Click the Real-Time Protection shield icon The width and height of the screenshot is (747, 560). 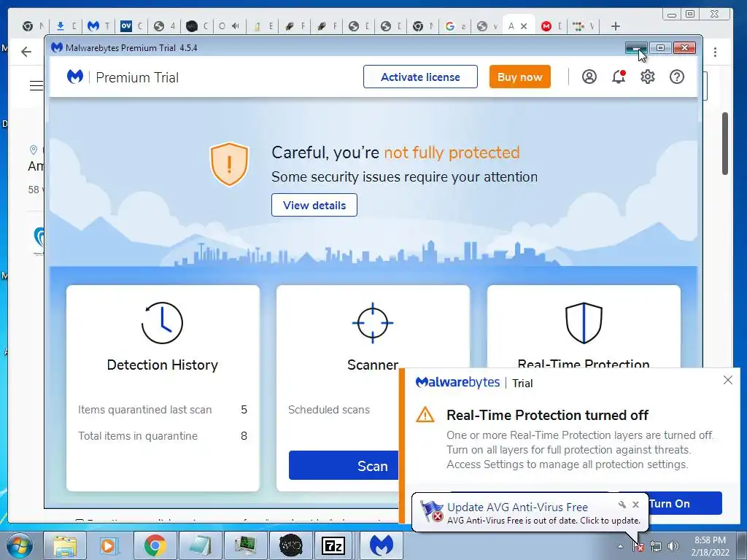pyautogui.click(x=584, y=323)
